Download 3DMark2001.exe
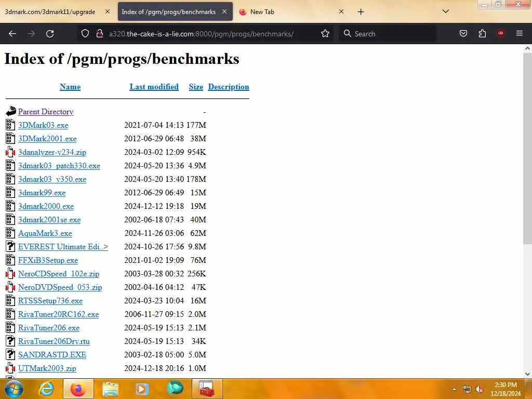 tap(47, 139)
